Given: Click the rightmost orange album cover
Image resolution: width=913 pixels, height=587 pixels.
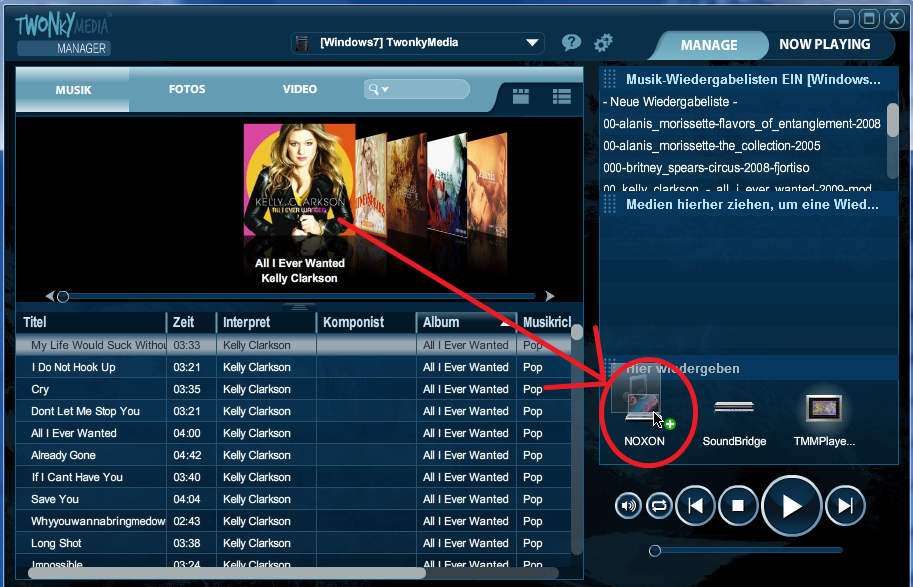Looking at the screenshot, I should (x=489, y=183).
